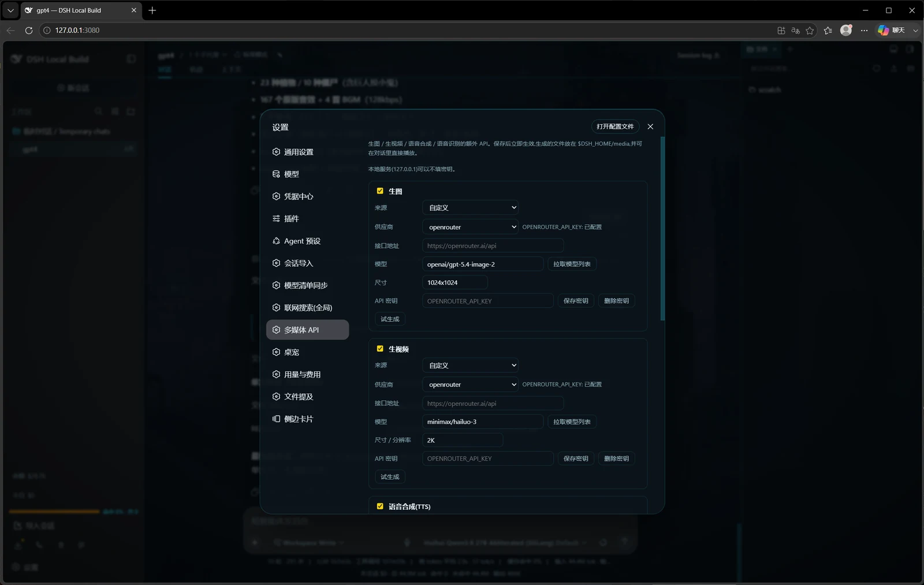The width and height of the screenshot is (924, 585).
Task: Focus the 尺寸 field 1024x1024
Action: click(455, 282)
